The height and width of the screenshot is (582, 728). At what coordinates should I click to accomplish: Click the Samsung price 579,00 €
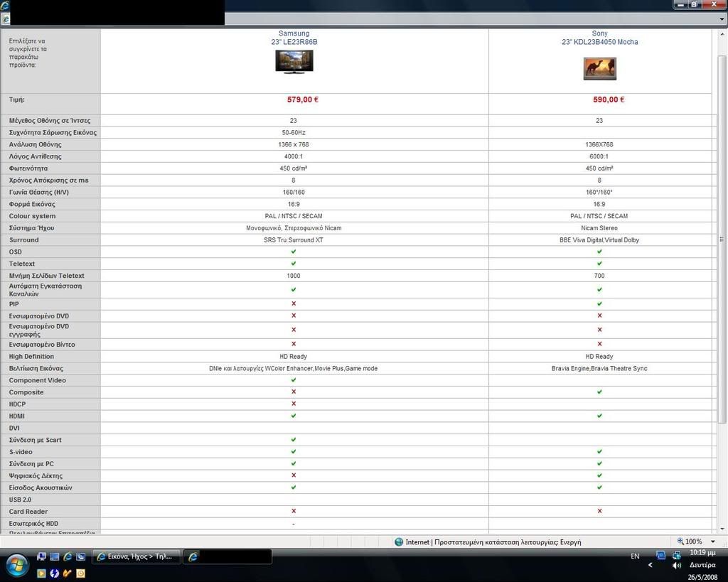pos(303,99)
